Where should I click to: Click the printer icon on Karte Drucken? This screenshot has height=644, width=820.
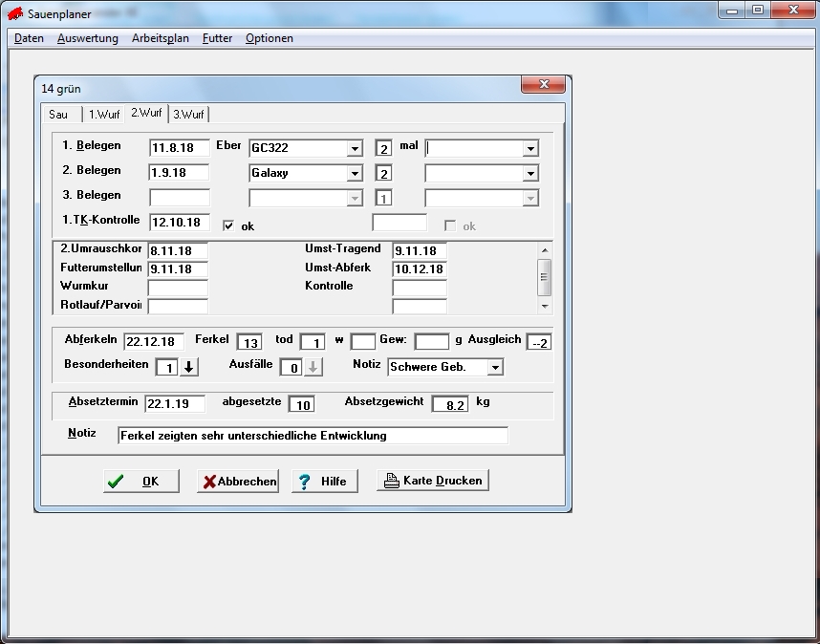(x=391, y=481)
